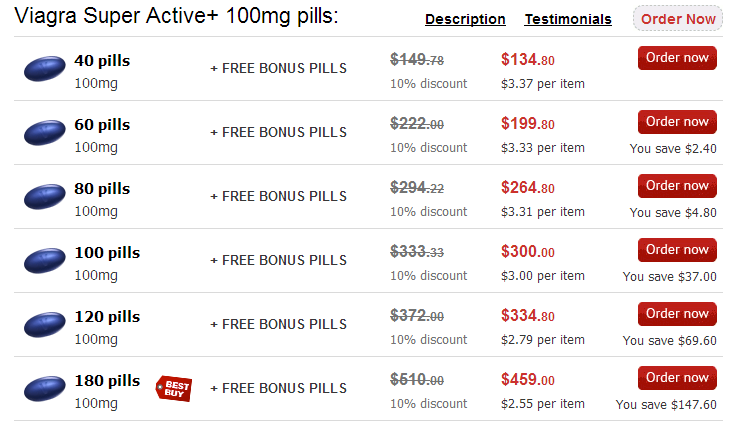734x423 pixels.
Task: Click the 180 pills label
Action: click(x=107, y=380)
